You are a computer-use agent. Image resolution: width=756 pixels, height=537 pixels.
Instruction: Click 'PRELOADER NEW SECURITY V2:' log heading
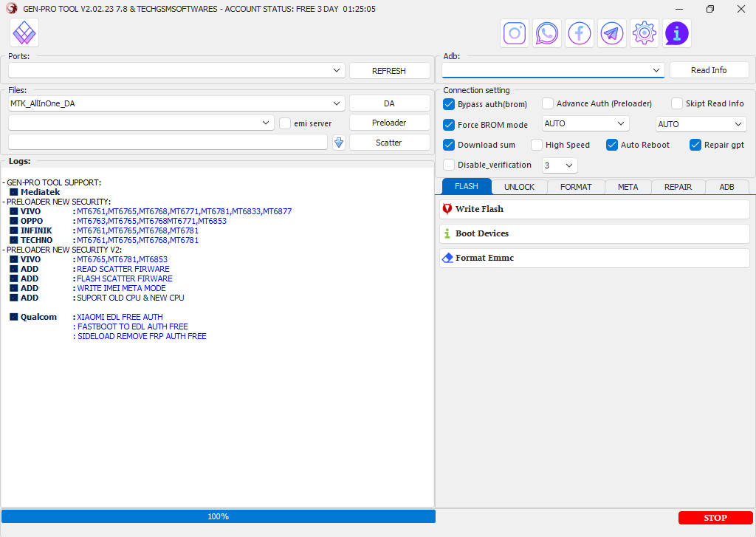click(64, 250)
